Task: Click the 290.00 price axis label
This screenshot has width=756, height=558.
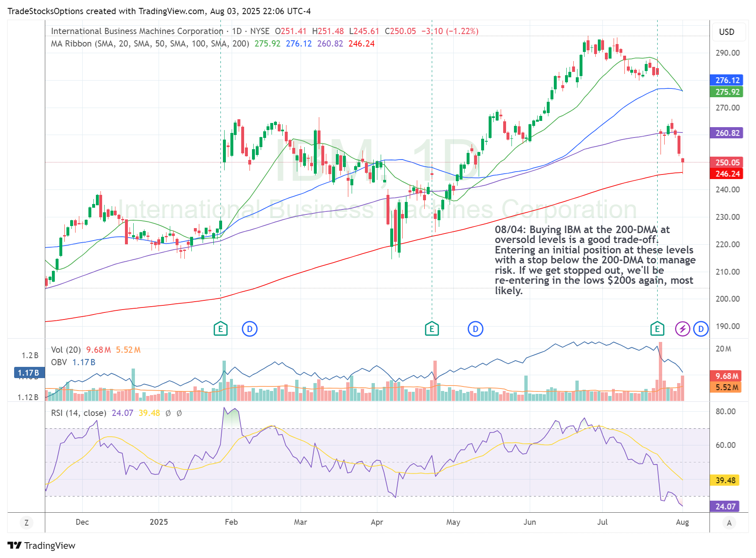Action: 727,53
